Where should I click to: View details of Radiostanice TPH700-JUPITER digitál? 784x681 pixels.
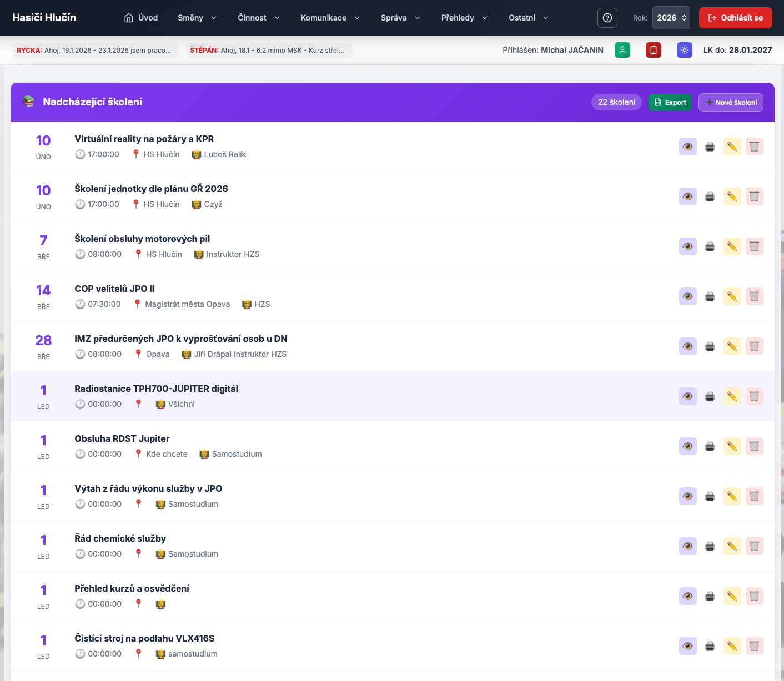[687, 396]
